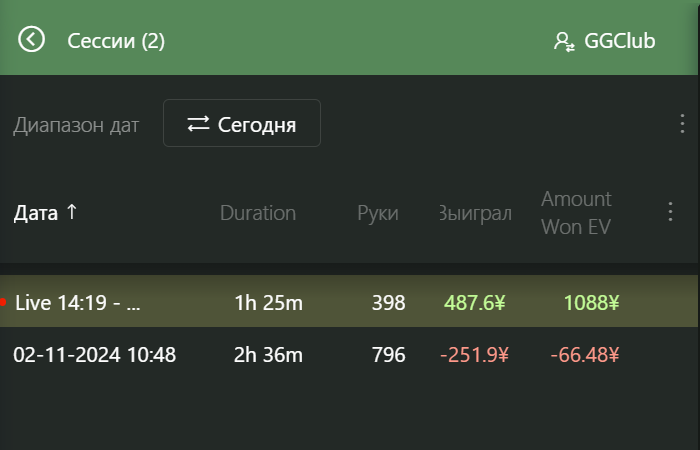Screen dimensions: 700x450
Task: Open the column options three-dot menu
Action: tap(670, 212)
